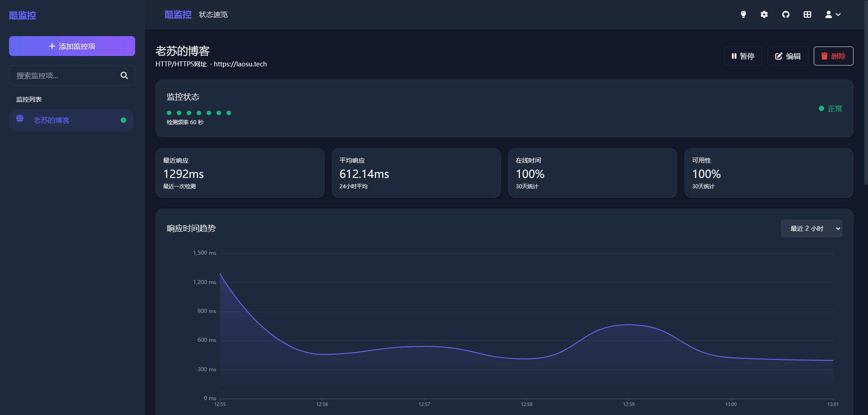This screenshot has height=415, width=868.
Task: Click the first green status history dot
Action: click(x=169, y=113)
